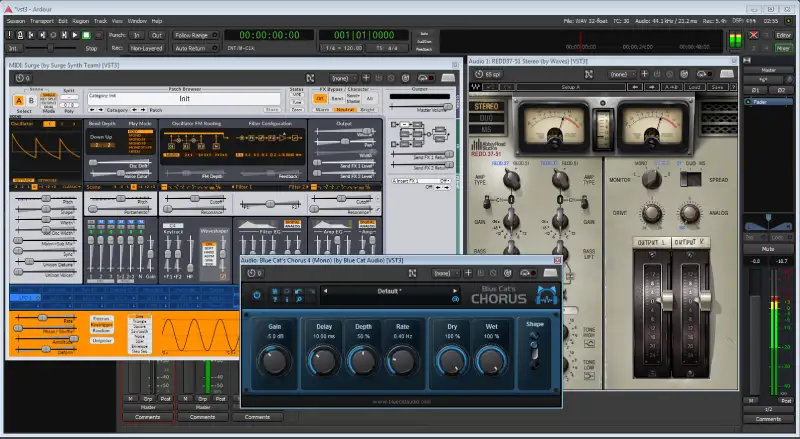Image resolution: width=800 pixels, height=439 pixels.
Task: Click the Waves help question mark button
Action: [734, 87]
